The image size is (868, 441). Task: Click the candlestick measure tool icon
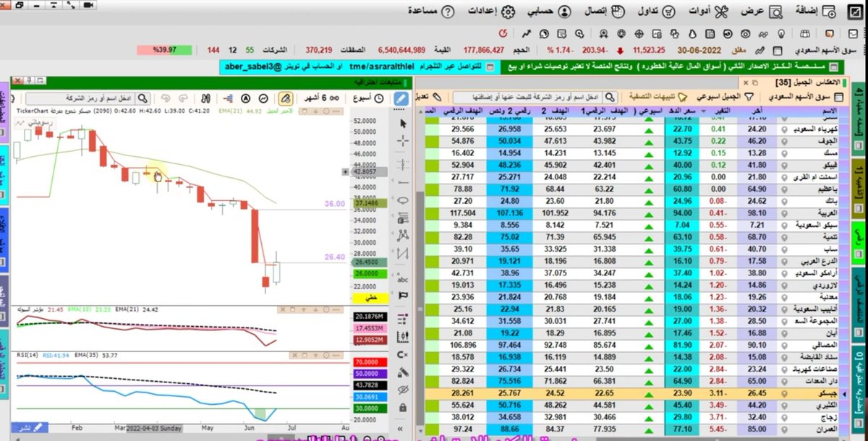(x=403, y=336)
